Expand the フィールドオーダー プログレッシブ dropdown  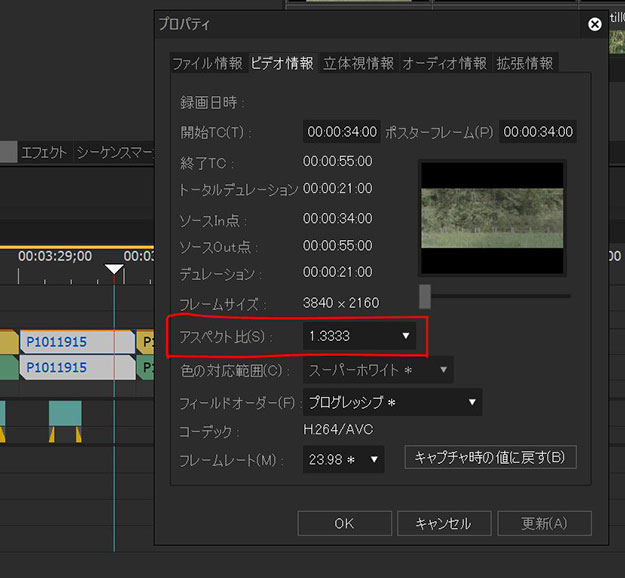point(392,403)
